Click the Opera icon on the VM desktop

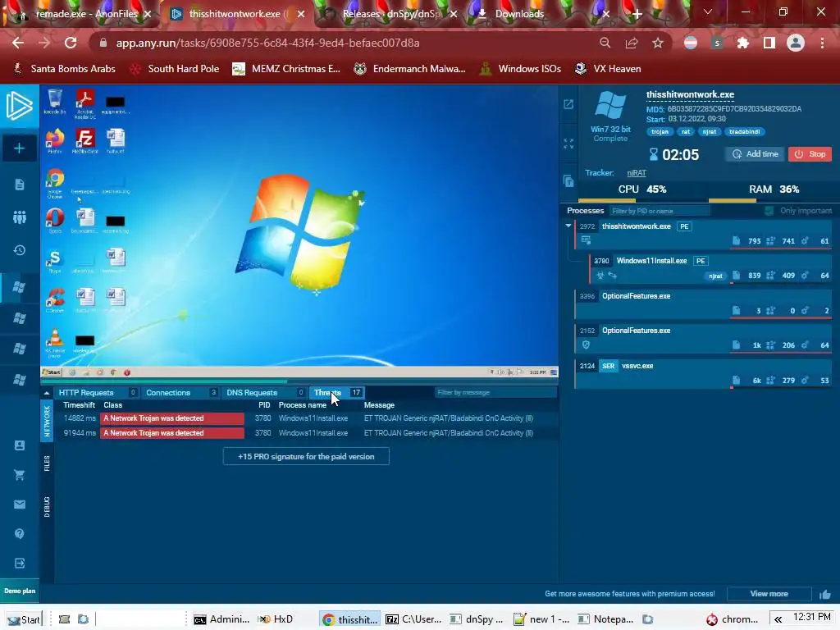click(55, 220)
